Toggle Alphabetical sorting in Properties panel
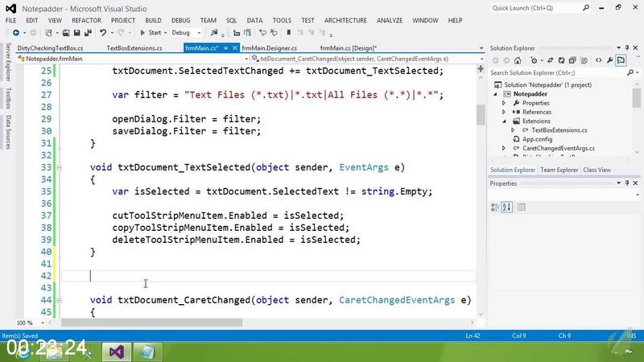The height and width of the screenshot is (362, 644). [x=507, y=208]
